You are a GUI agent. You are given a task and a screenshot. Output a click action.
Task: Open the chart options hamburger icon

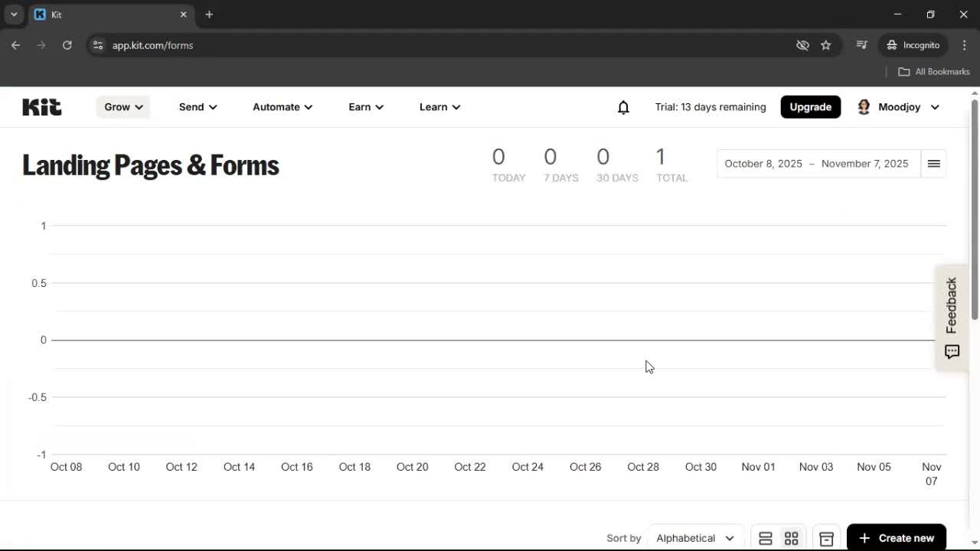[x=933, y=163]
